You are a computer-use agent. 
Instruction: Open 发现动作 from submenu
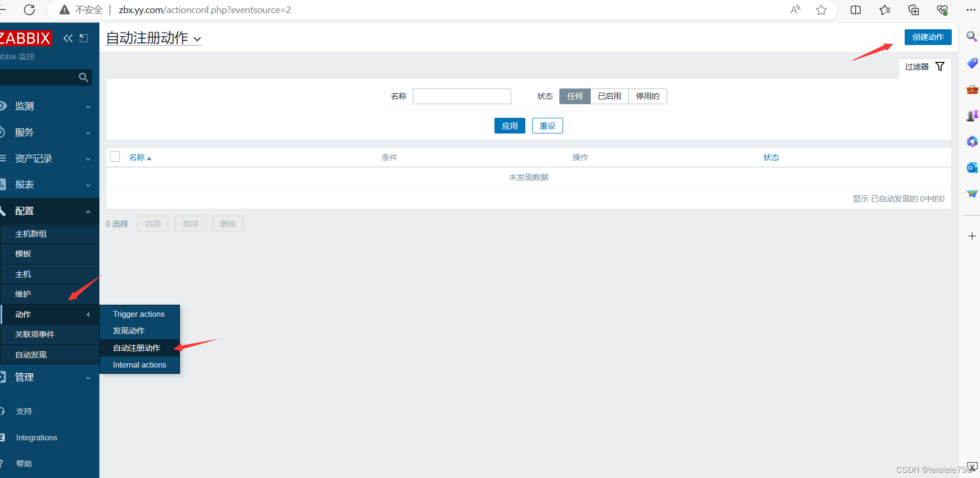coord(139,331)
